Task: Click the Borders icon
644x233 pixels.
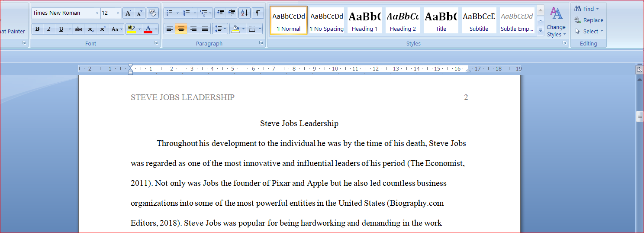Action: point(252,29)
